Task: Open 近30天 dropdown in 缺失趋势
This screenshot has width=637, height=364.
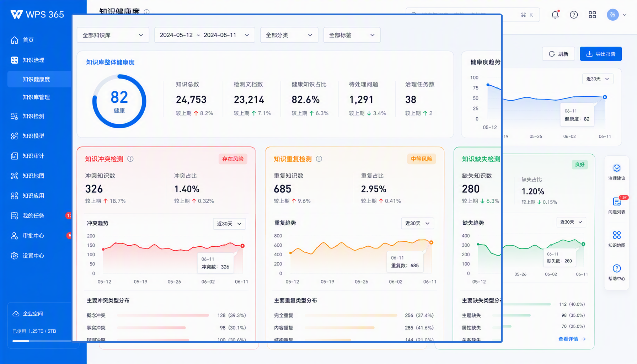Action: pyautogui.click(x=571, y=222)
